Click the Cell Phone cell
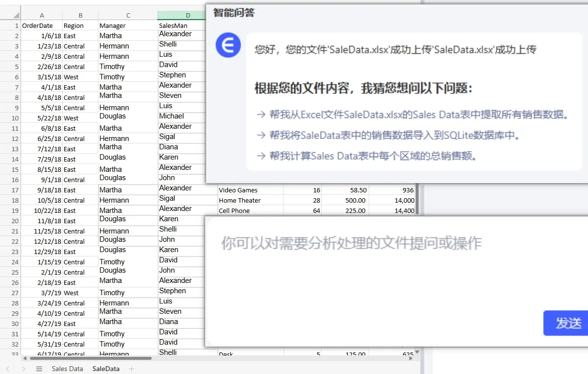The image size is (588, 374). (x=251, y=210)
